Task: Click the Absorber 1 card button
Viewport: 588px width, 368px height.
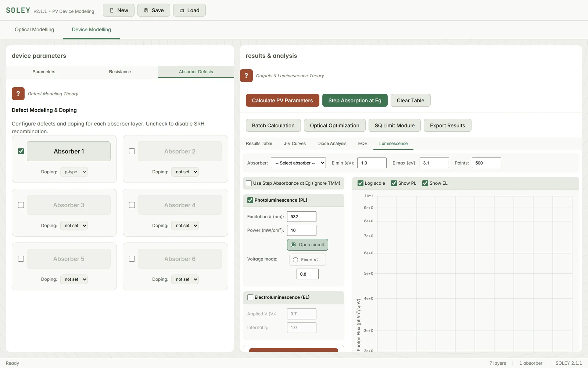Action: (69, 151)
